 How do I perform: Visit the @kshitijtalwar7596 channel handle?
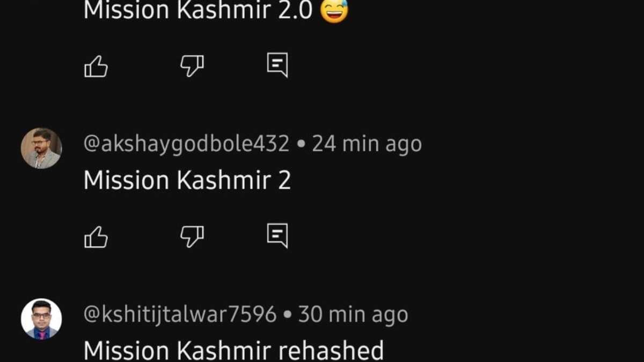[x=180, y=314]
